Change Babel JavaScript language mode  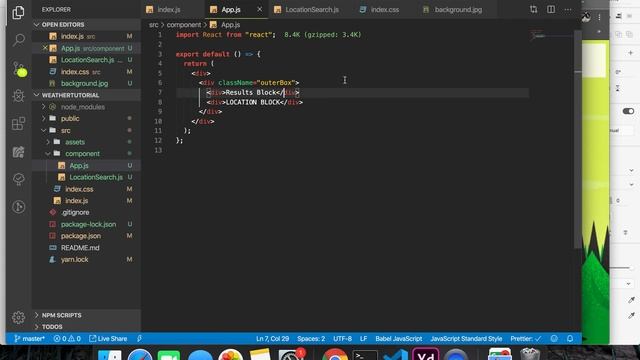tap(398, 339)
